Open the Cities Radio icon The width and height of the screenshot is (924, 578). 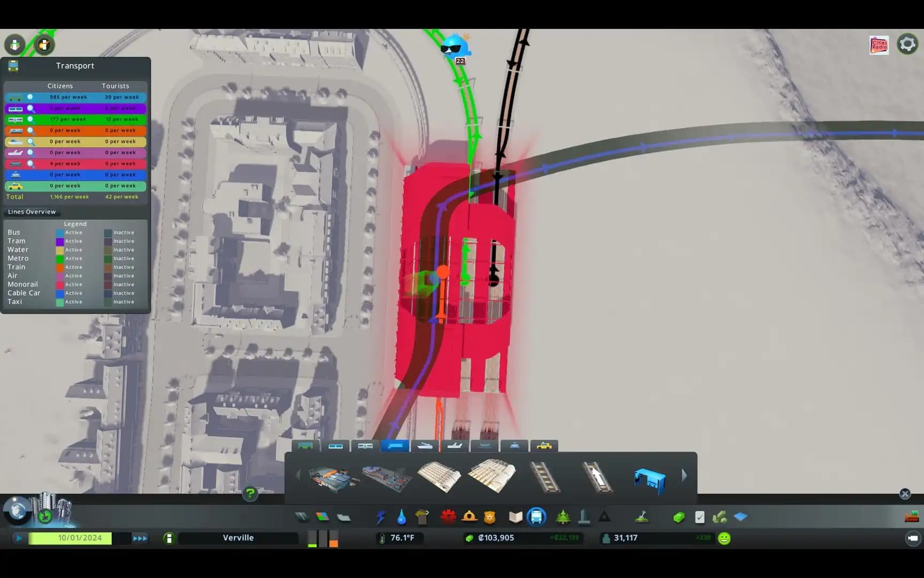pyautogui.click(x=879, y=44)
